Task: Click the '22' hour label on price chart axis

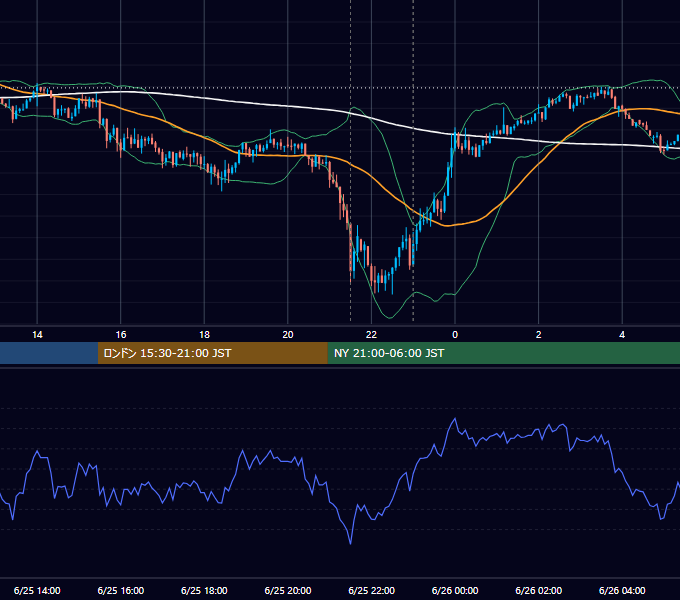Action: (x=371, y=335)
